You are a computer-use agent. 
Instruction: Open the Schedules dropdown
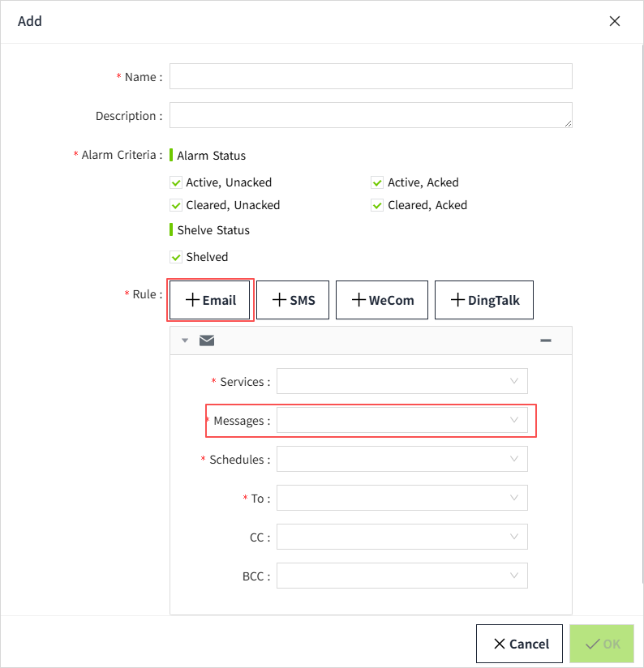tap(401, 459)
